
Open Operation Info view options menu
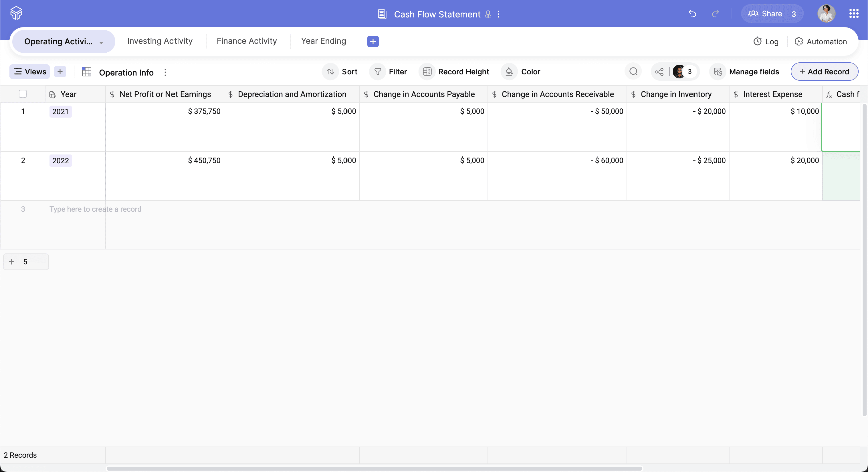click(x=165, y=73)
